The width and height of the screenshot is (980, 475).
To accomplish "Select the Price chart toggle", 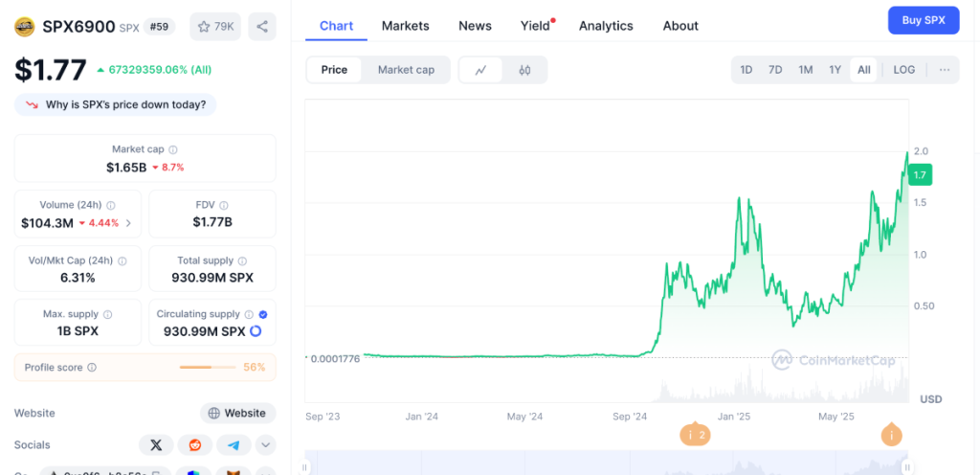I will [334, 70].
